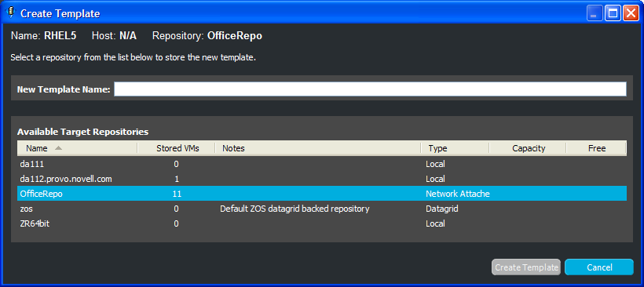Click Stored VMs value 11
The height and width of the screenshot is (287, 644).
pos(177,194)
